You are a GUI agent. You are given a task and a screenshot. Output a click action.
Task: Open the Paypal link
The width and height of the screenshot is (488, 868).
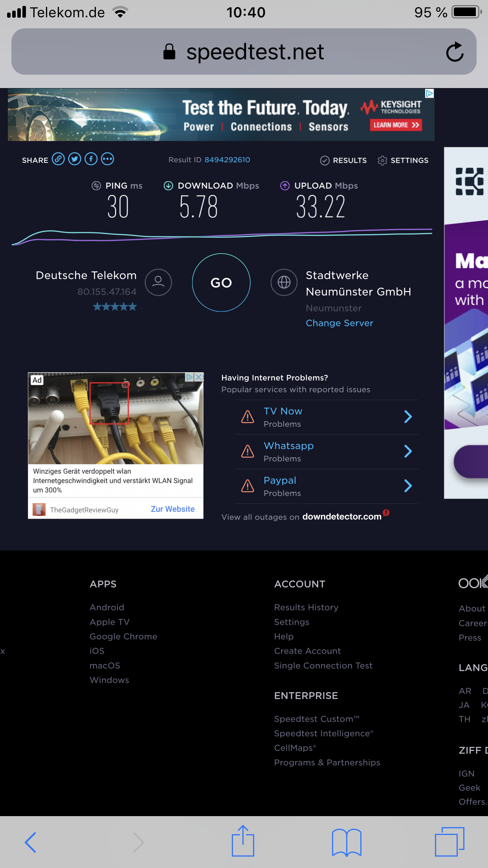tap(280, 480)
